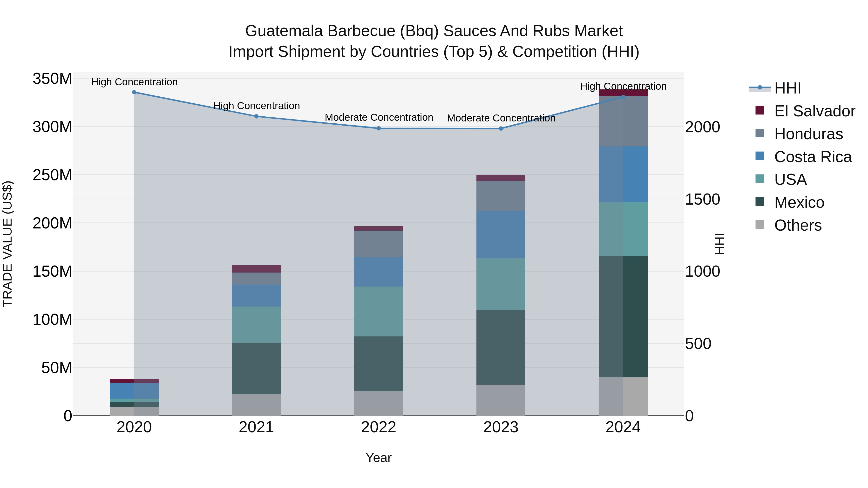Select the Honduras segment of 2023 bar

(501, 196)
